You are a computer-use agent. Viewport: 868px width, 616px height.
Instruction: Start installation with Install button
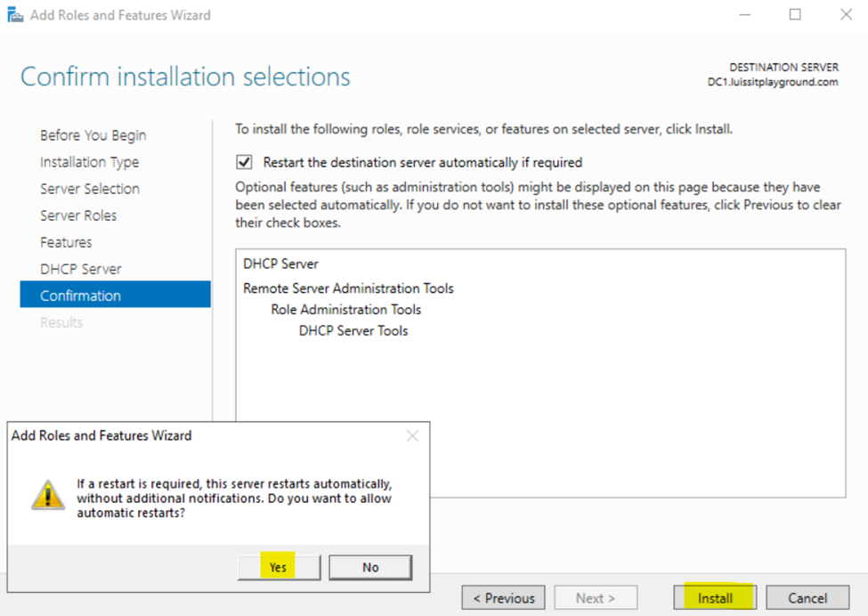(715, 597)
